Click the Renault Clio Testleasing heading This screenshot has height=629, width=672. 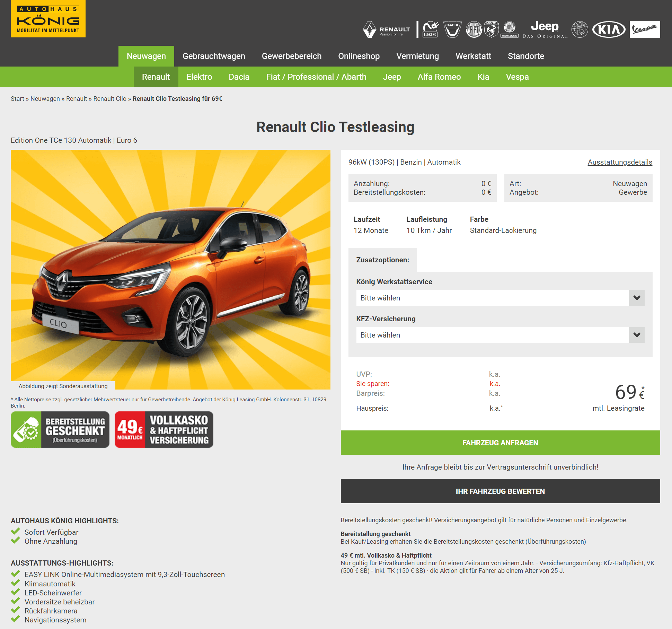pos(335,127)
